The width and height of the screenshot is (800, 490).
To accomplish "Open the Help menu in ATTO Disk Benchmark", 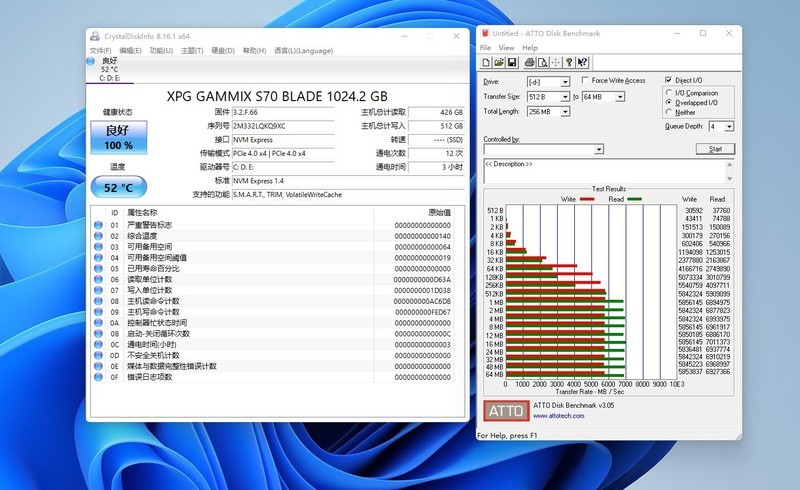I will (530, 47).
